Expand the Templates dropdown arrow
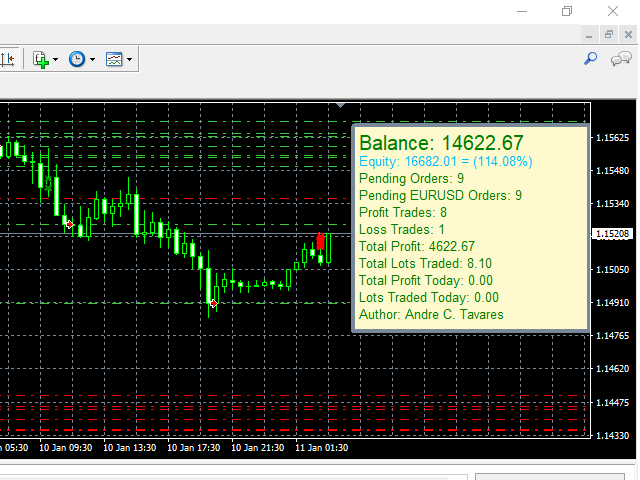Screen dimensions: 640x480 pyautogui.click(x=129, y=60)
